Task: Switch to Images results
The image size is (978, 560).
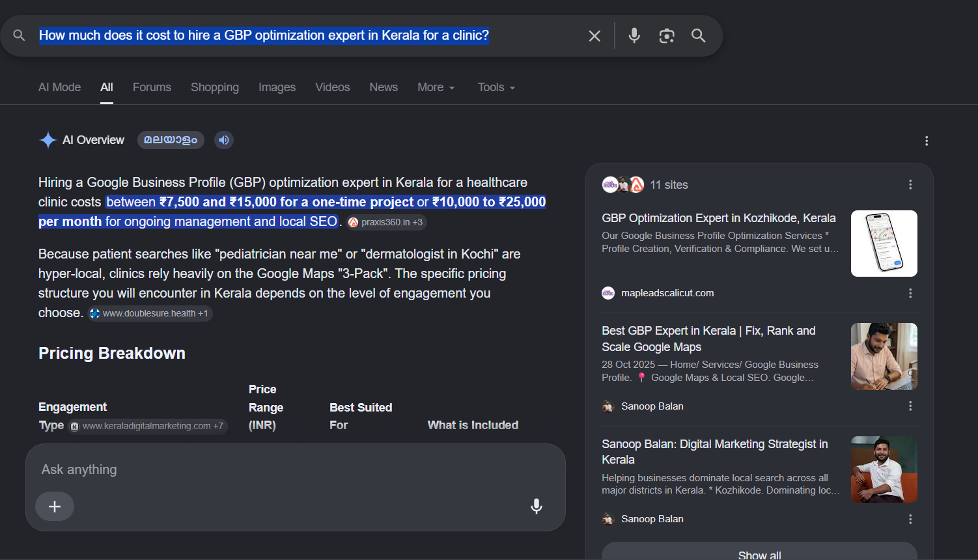Action: coord(277,87)
